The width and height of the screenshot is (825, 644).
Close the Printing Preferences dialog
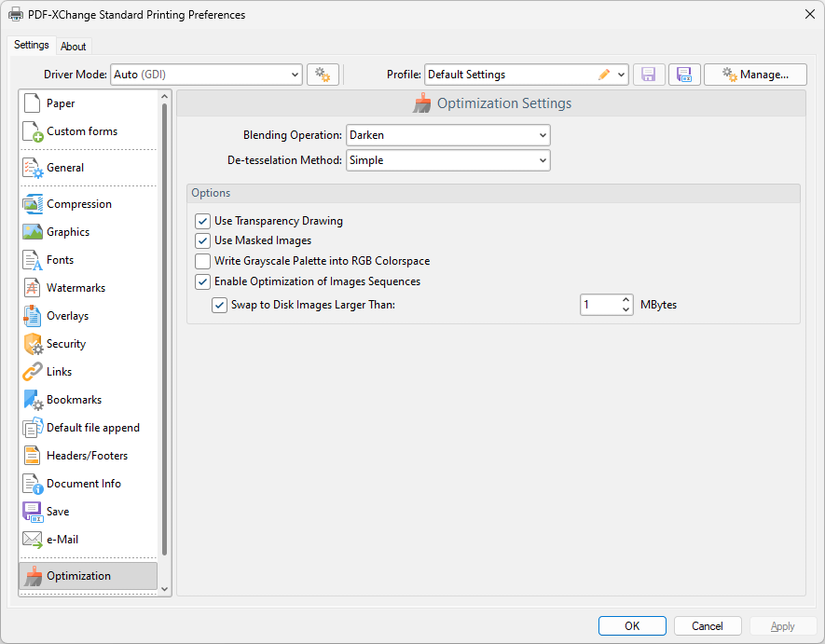[x=810, y=14]
